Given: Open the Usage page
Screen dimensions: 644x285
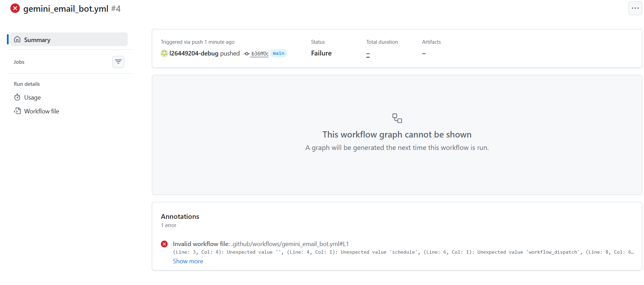Looking at the screenshot, I should click(x=32, y=98).
